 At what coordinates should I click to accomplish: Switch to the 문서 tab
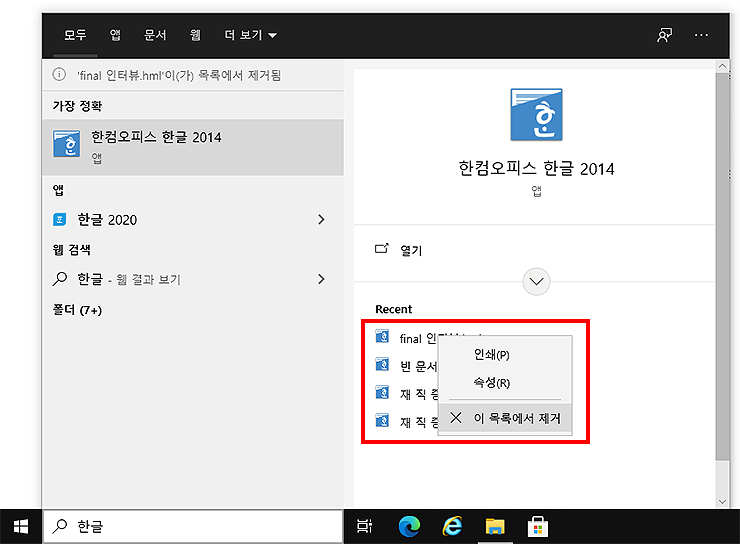[155, 35]
